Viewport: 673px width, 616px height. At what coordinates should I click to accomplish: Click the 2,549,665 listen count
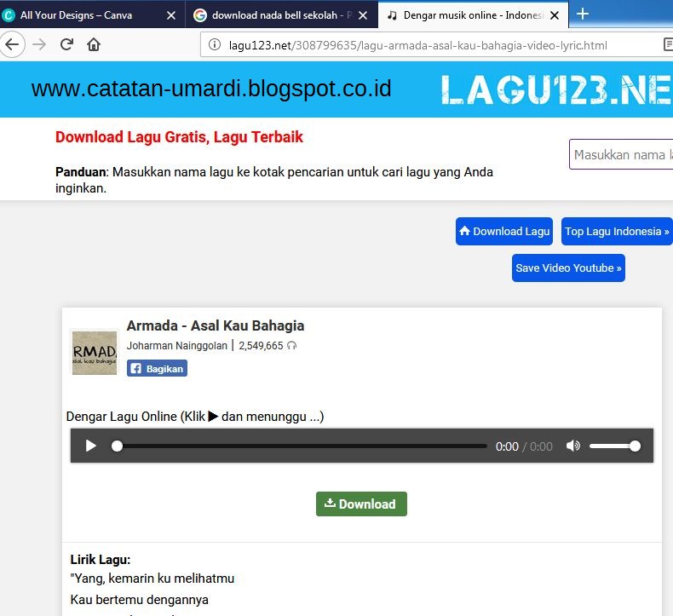[x=261, y=346]
